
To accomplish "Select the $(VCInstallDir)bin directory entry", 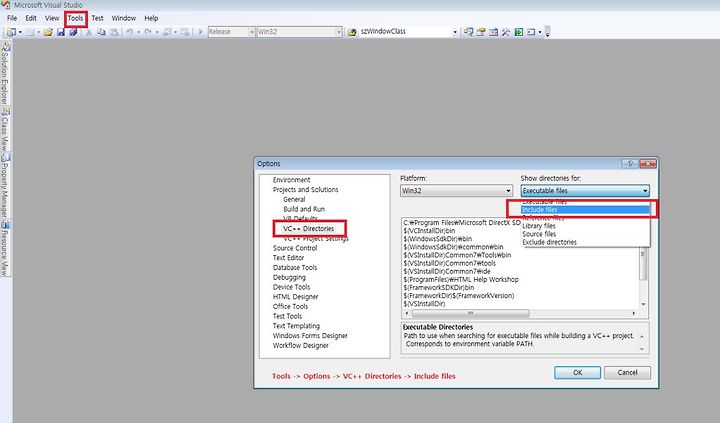I will point(429,231).
